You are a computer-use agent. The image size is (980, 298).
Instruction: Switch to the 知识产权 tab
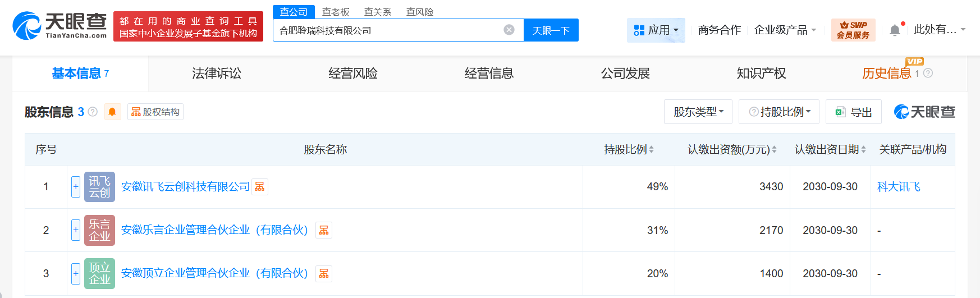pyautogui.click(x=761, y=74)
